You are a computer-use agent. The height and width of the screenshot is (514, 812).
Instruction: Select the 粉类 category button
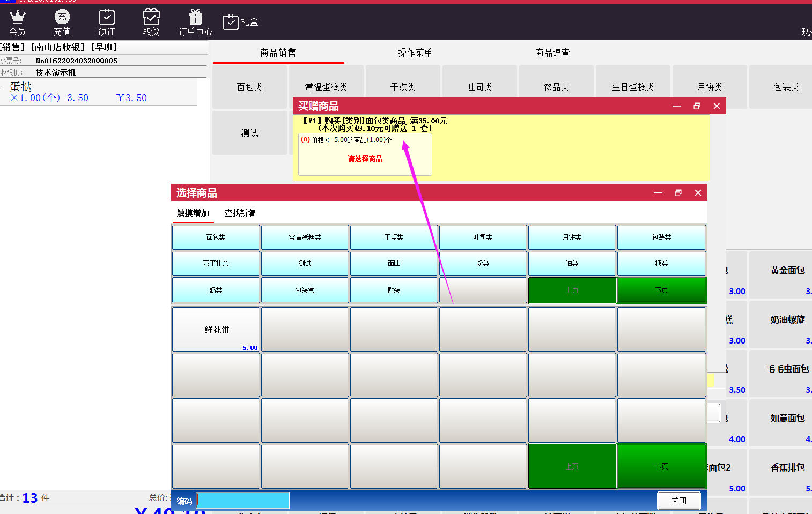point(483,263)
